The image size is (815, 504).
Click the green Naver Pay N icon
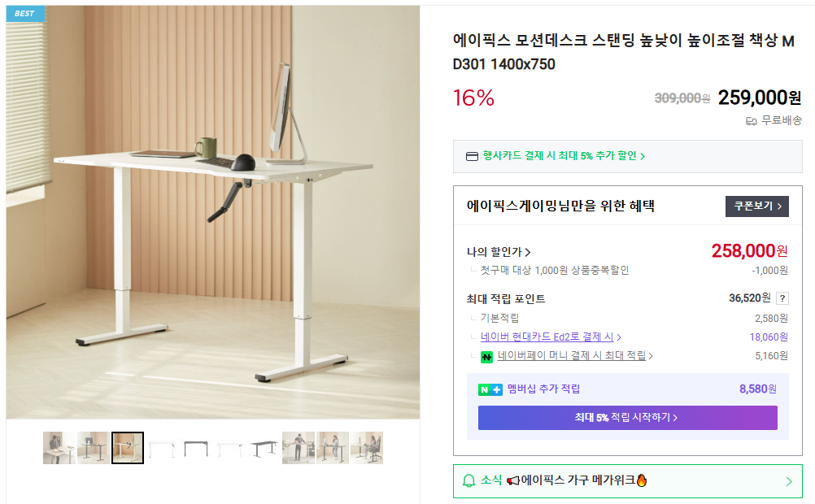coord(486,356)
